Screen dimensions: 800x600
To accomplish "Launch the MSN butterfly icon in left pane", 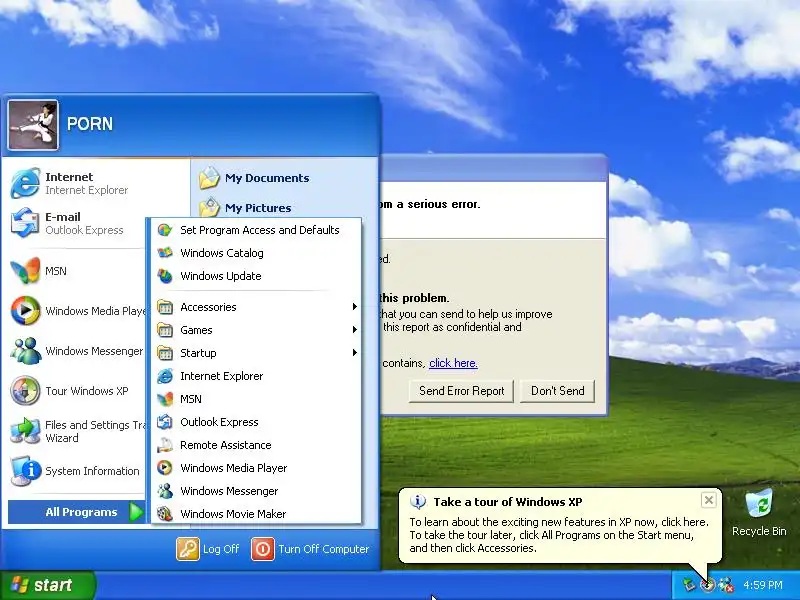I will [x=25, y=270].
